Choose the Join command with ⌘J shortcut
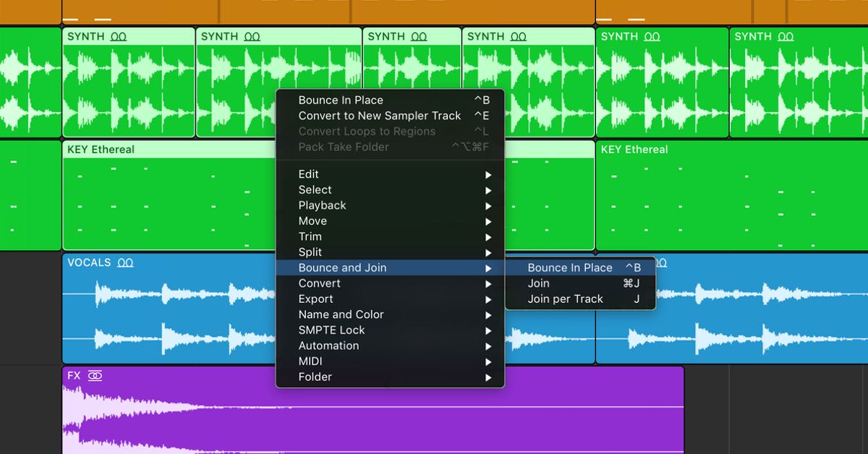This screenshot has width=868, height=454. point(539,283)
